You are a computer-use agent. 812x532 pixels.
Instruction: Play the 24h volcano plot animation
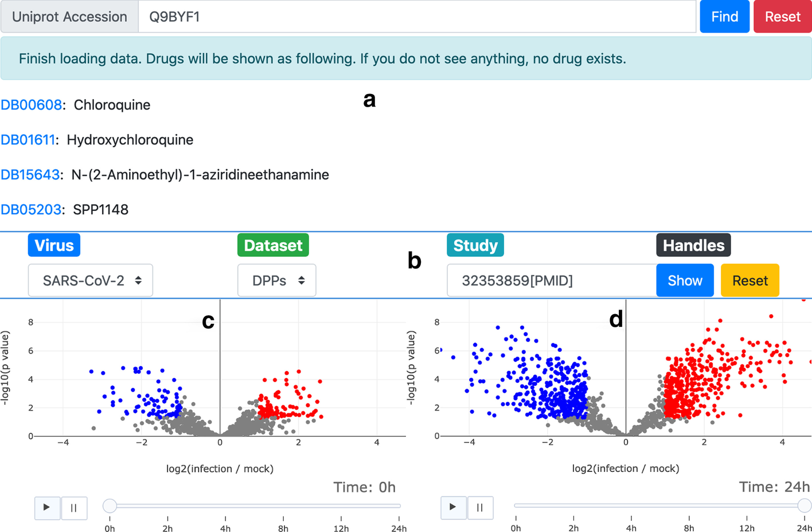tap(453, 507)
